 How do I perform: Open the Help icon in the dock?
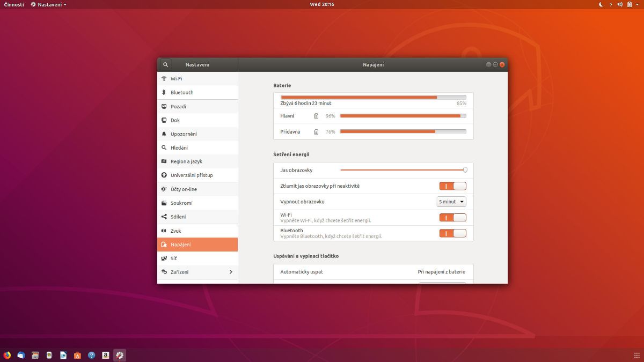coord(91,355)
